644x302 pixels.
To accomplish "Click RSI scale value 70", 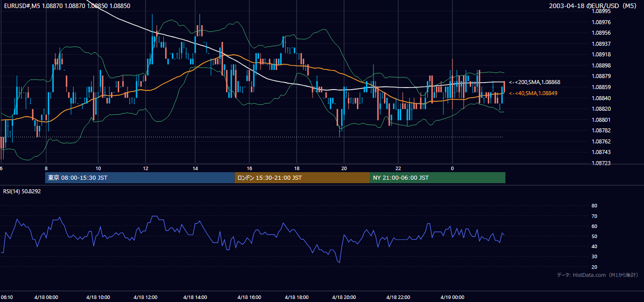I will coord(594,216).
